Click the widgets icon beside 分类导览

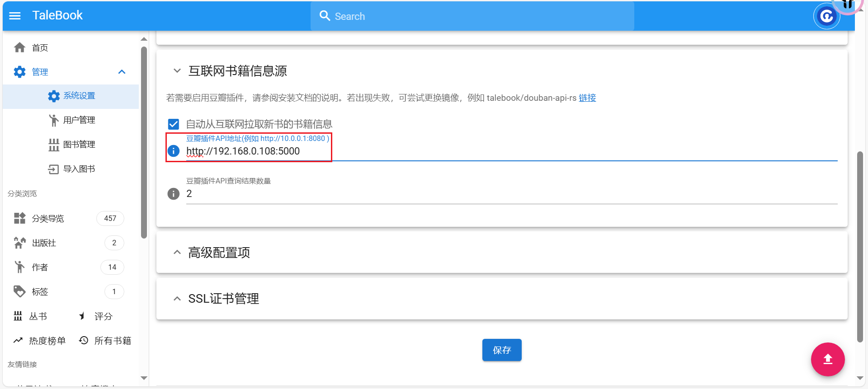pyautogui.click(x=19, y=218)
